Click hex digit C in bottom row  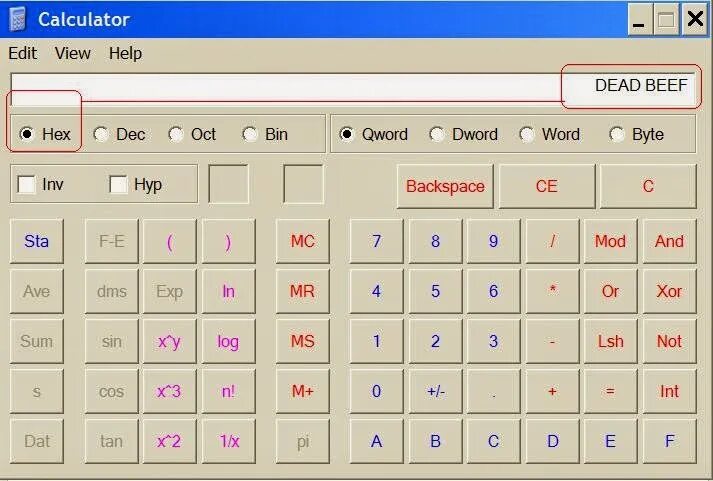(493, 441)
